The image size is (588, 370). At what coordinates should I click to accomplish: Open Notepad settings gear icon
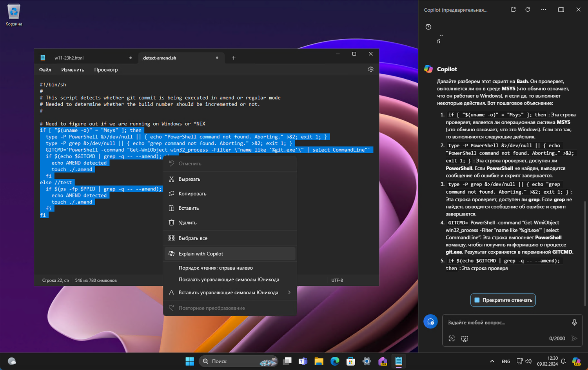[370, 69]
